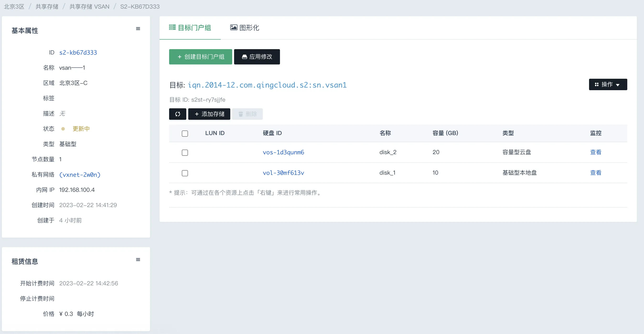
Task: Click the 容量型云盘 type cell
Action: [x=516, y=152]
